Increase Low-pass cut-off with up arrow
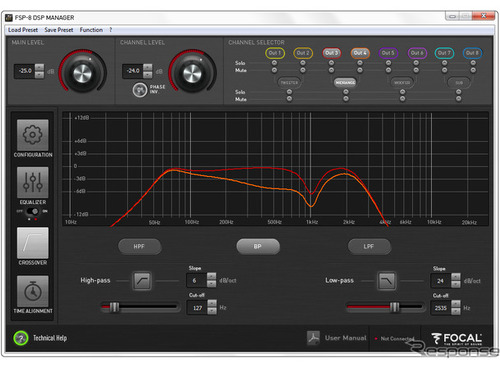This screenshot has width=500, height=367. click(456, 304)
